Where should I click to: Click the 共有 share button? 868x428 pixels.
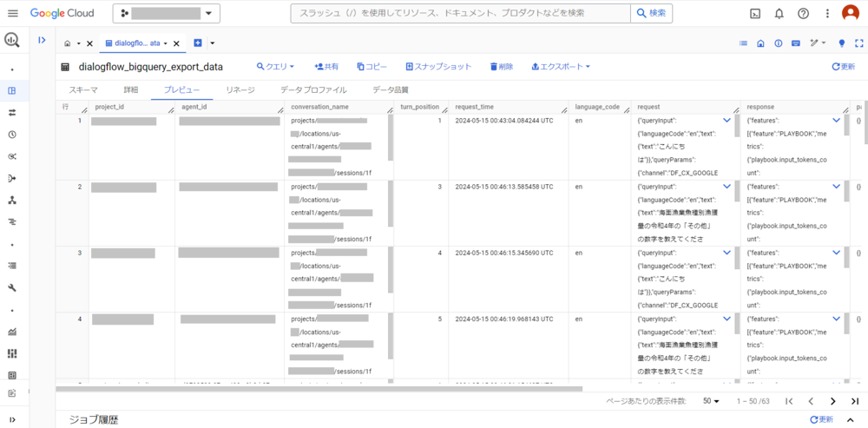326,66
